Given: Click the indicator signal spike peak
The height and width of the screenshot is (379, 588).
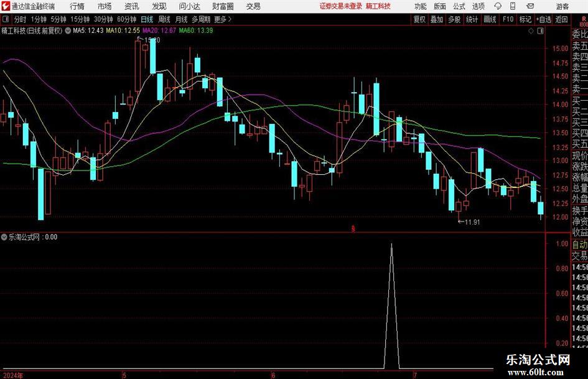Looking at the screenshot, I should click(392, 245).
